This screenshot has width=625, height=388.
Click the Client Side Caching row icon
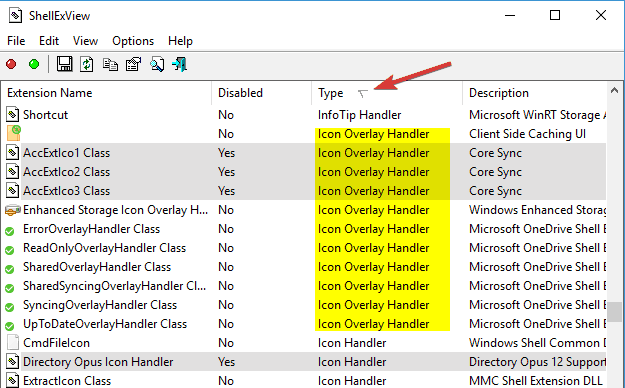pos(13,133)
